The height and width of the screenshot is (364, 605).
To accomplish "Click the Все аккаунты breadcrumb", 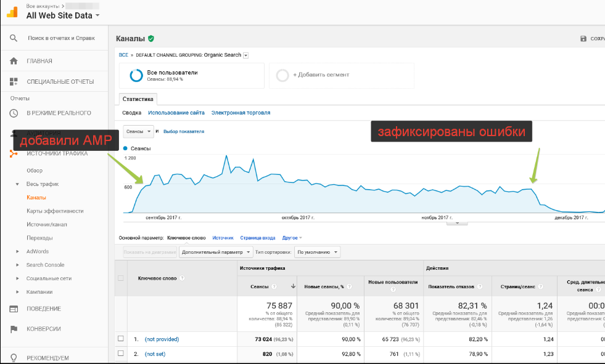I will tap(43, 6).
